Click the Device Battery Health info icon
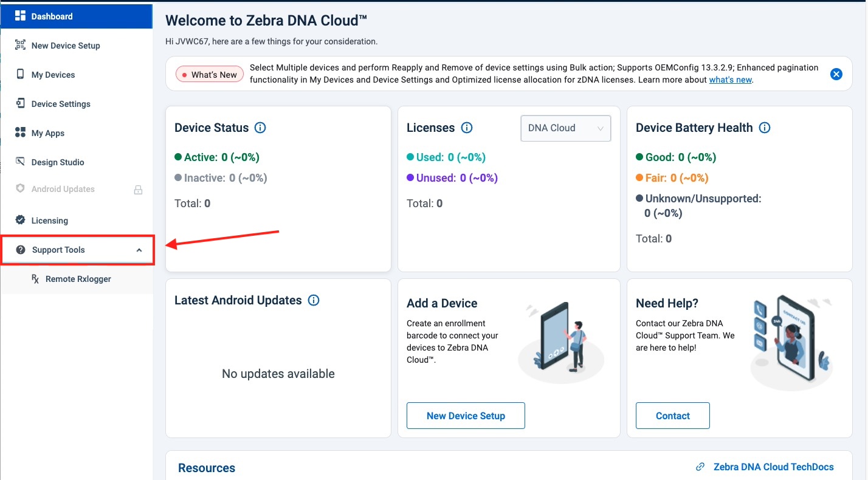 [x=765, y=128]
